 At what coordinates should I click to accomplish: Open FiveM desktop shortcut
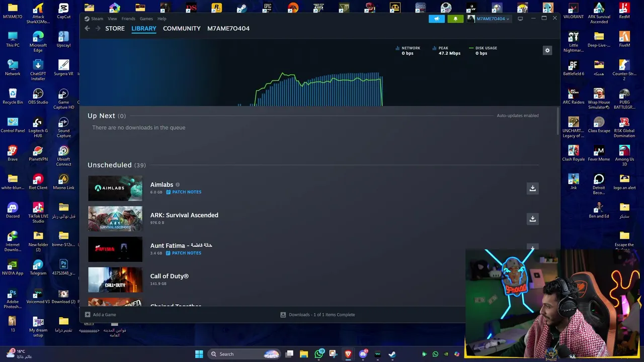(x=624, y=39)
